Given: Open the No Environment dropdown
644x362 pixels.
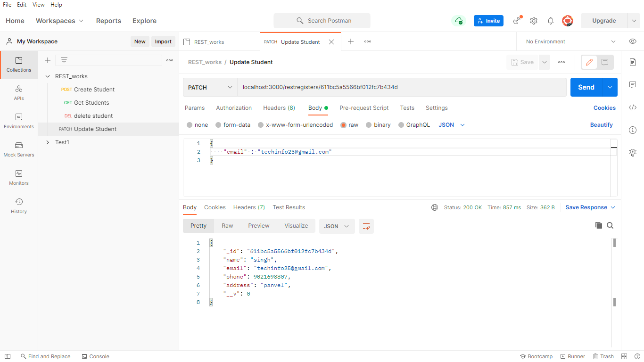Looking at the screenshot, I should pos(570,41).
